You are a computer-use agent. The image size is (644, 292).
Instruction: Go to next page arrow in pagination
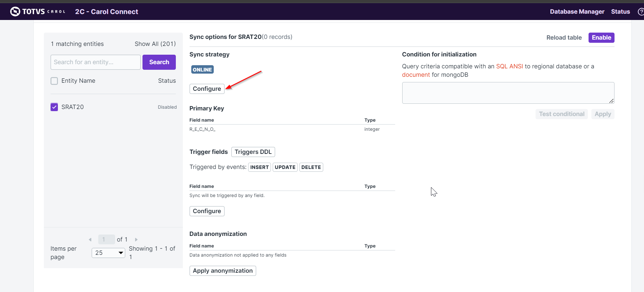coord(136,240)
